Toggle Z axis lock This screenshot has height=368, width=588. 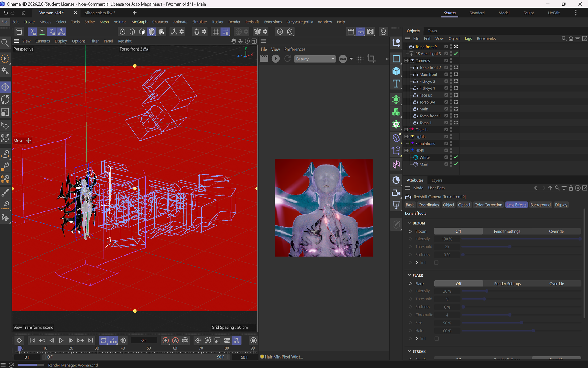coord(52,32)
